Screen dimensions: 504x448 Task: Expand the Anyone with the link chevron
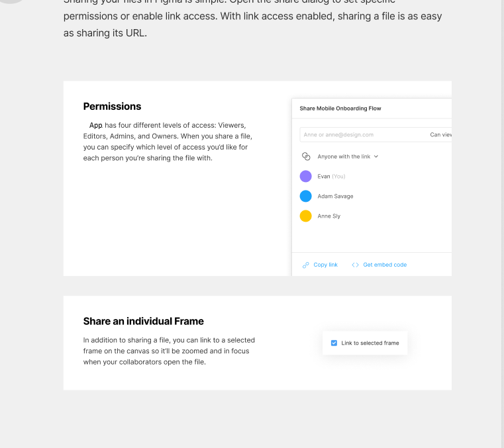pos(376,157)
